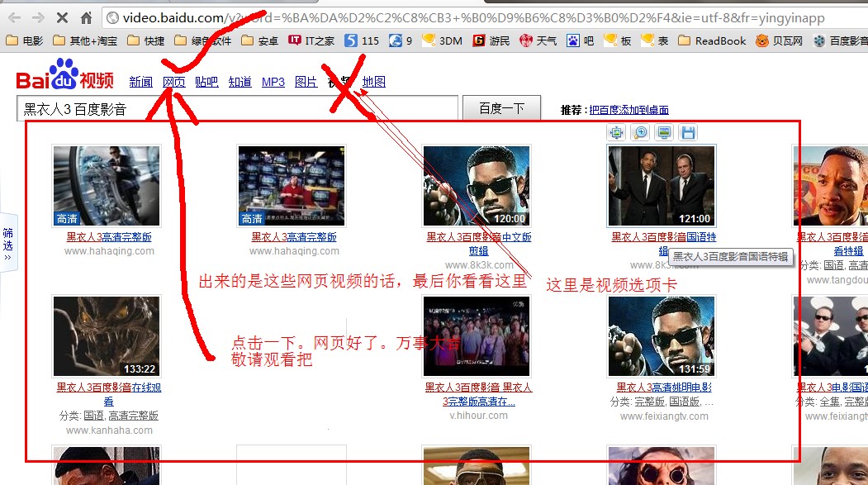Open 黑衣人3高清姚明电影 link

pos(664,388)
